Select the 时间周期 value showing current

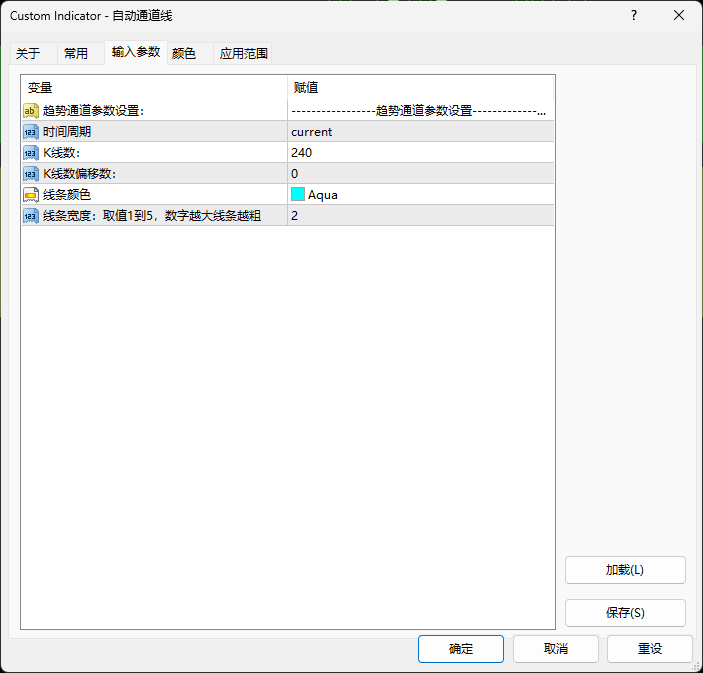(420, 132)
